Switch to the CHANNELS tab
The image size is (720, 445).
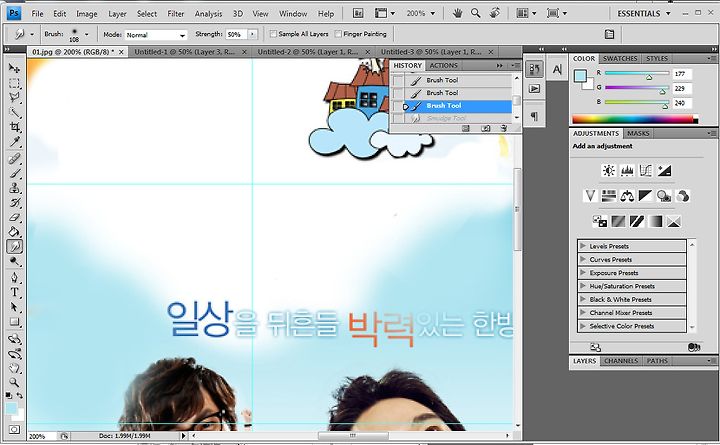(621, 361)
